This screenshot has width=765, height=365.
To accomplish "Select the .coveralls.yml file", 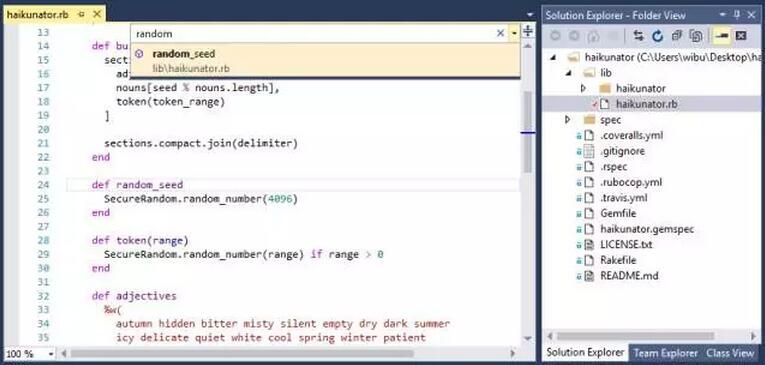I will (631, 135).
